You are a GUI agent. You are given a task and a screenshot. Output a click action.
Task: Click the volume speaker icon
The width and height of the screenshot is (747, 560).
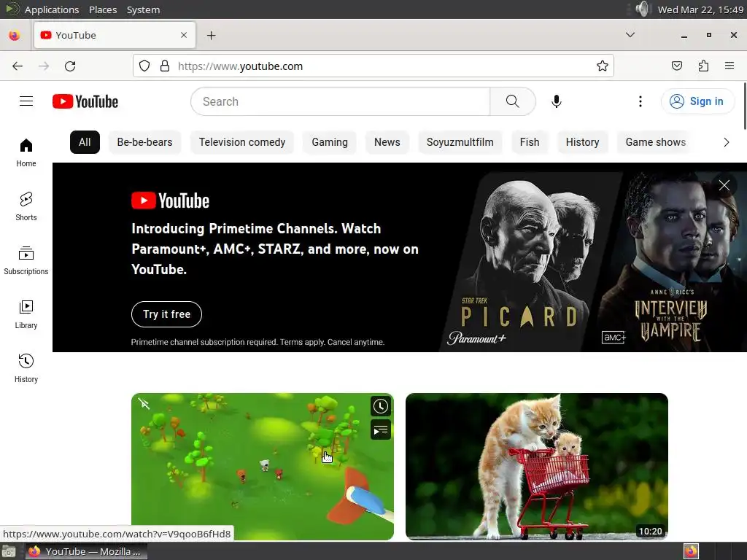(642, 9)
